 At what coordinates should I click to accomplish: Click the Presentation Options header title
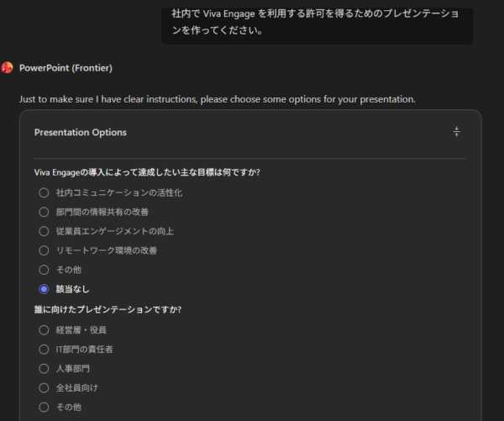(x=81, y=132)
